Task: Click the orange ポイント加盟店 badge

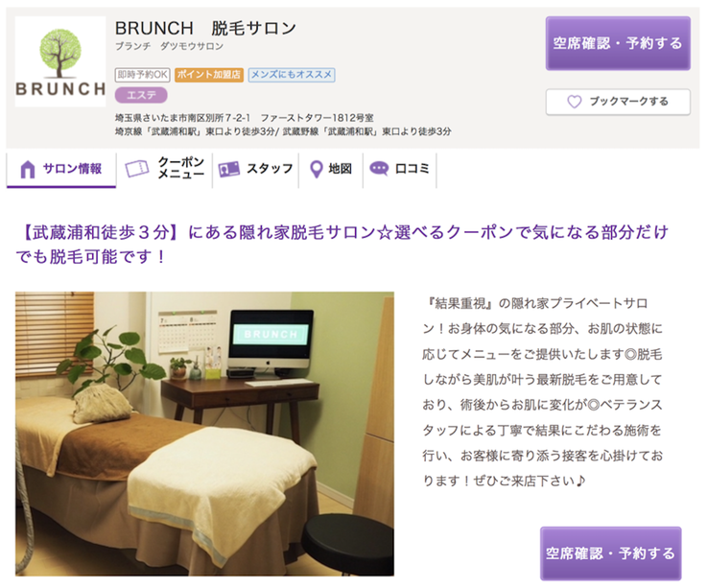Action: pos(209,75)
